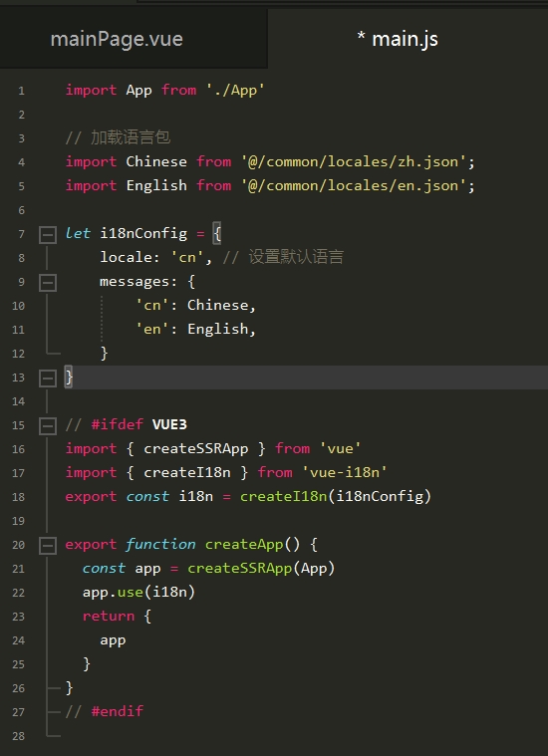Collapse the #ifdef VUE3 block

coord(48,425)
